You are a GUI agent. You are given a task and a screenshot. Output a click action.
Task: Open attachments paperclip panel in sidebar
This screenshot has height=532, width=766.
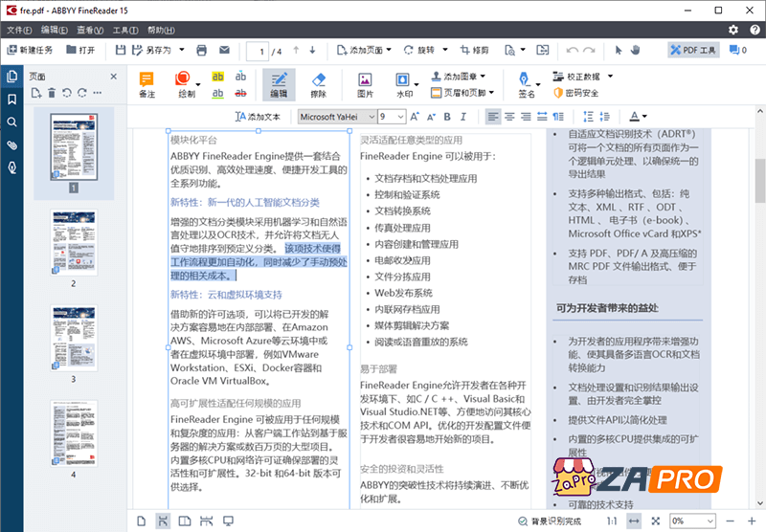point(11,145)
